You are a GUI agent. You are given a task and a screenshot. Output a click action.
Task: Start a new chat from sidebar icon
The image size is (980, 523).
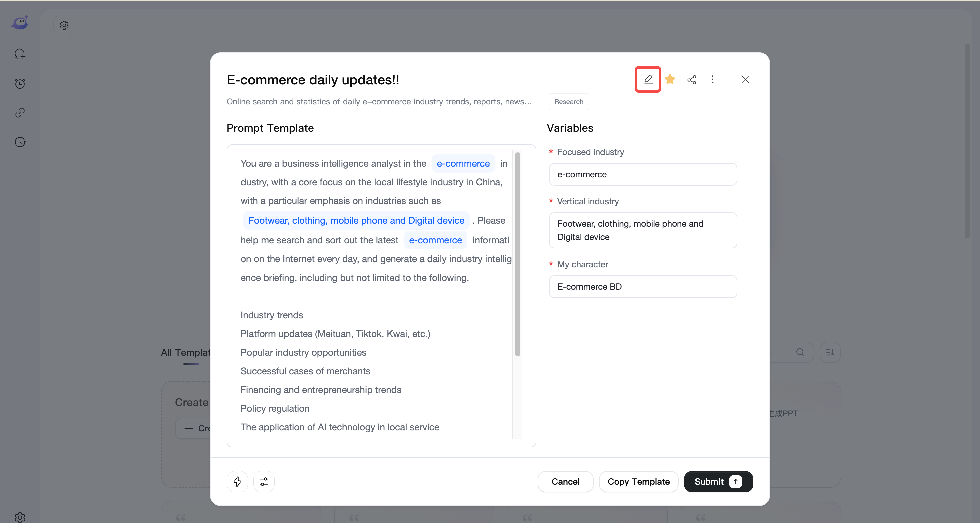pyautogui.click(x=20, y=54)
